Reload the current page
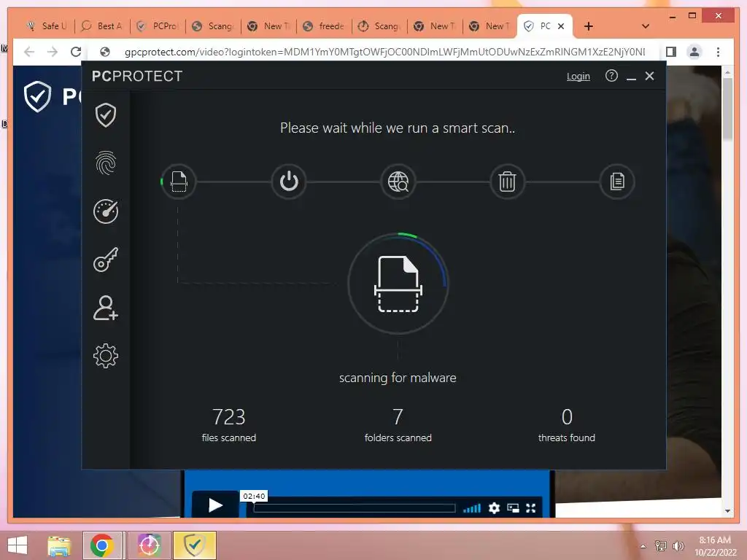 click(76, 52)
